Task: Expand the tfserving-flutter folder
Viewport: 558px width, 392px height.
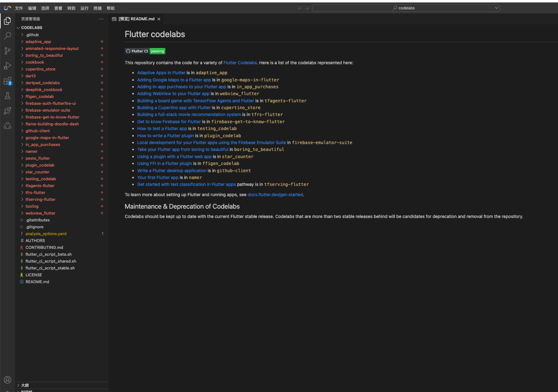Action: (x=62, y=199)
